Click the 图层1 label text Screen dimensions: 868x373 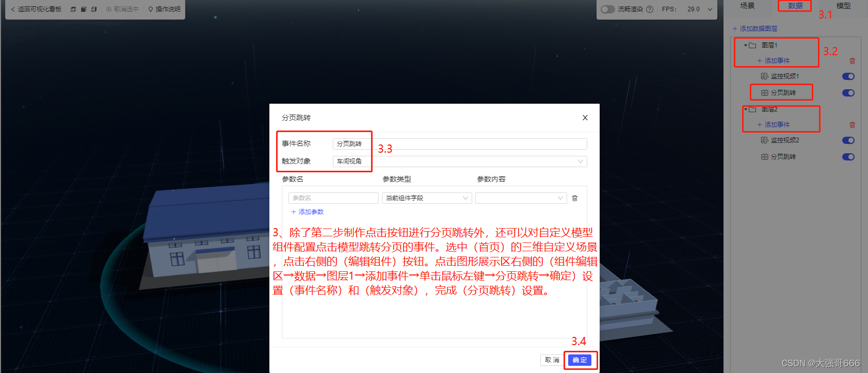tap(769, 45)
